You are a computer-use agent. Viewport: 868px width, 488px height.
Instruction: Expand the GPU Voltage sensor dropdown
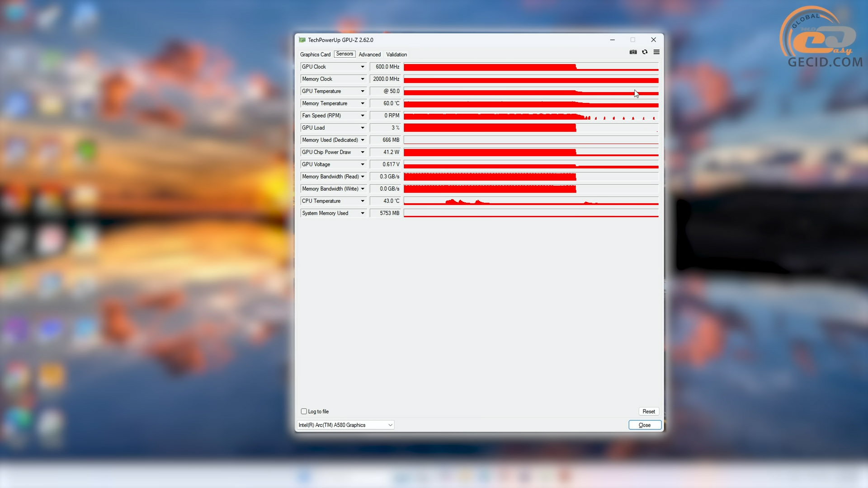click(x=363, y=164)
